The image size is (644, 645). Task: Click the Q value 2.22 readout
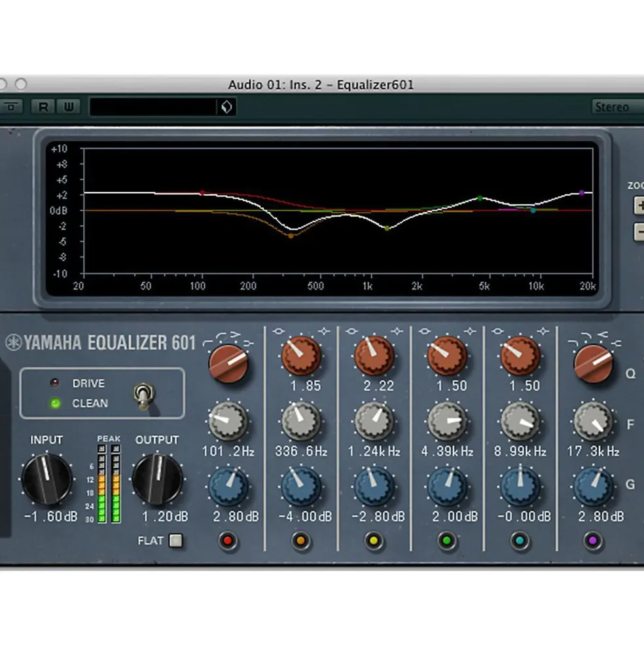(379, 386)
